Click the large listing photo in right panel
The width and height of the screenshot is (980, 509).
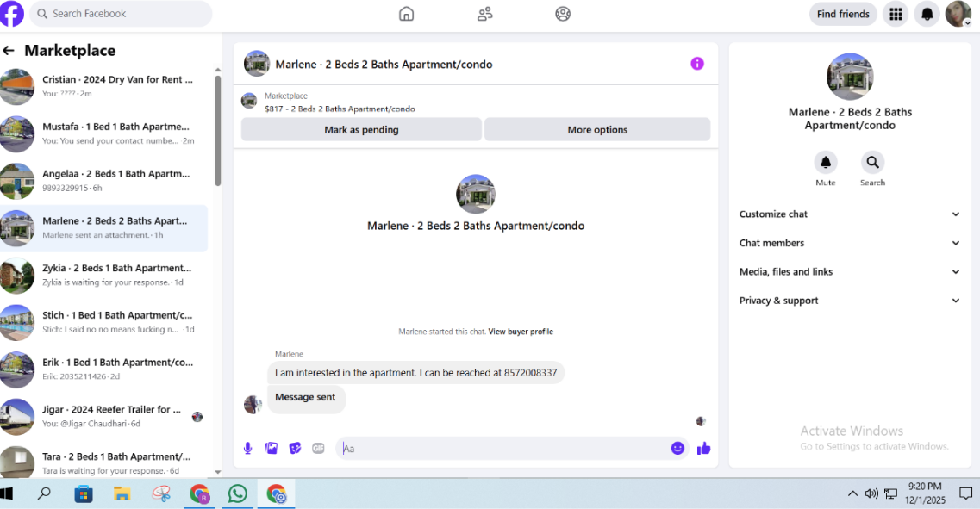click(849, 77)
